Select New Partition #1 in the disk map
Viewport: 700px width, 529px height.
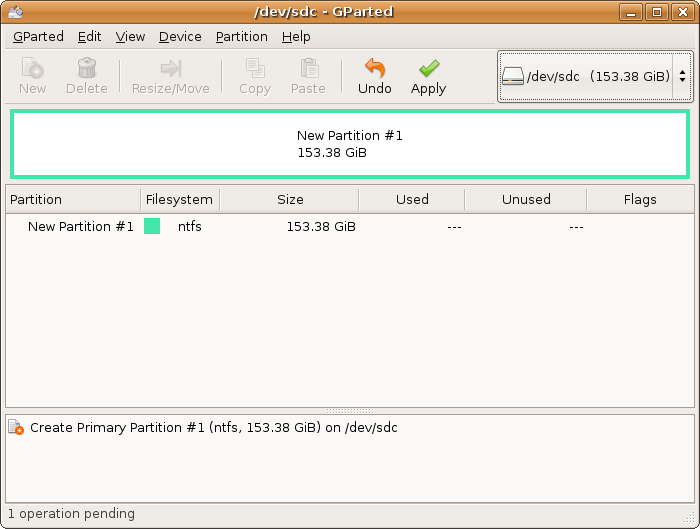[x=349, y=144]
